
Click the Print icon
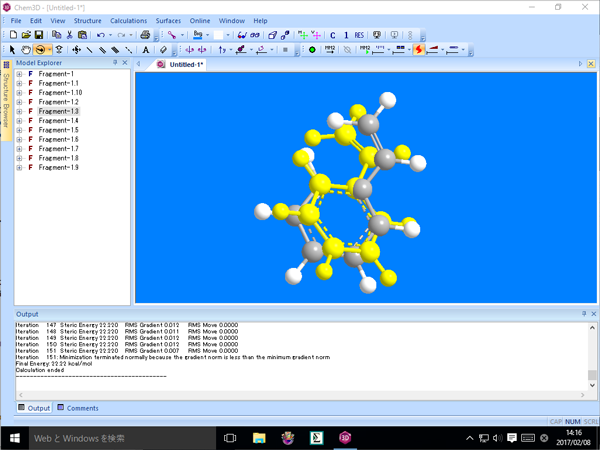145,35
